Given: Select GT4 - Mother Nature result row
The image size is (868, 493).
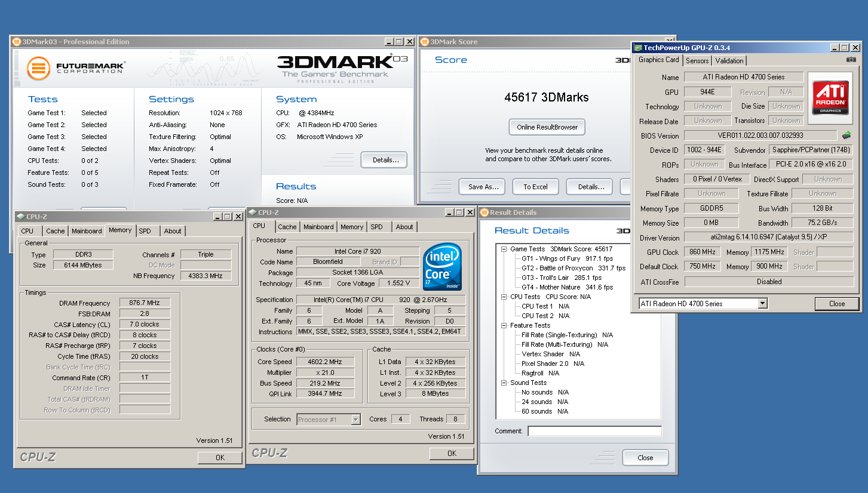Looking at the screenshot, I should coord(567,287).
